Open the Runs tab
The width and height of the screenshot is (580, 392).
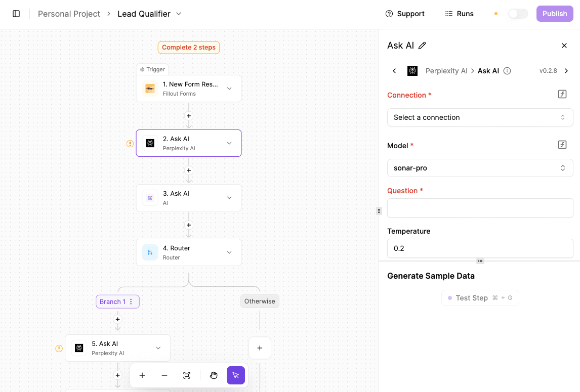(460, 14)
